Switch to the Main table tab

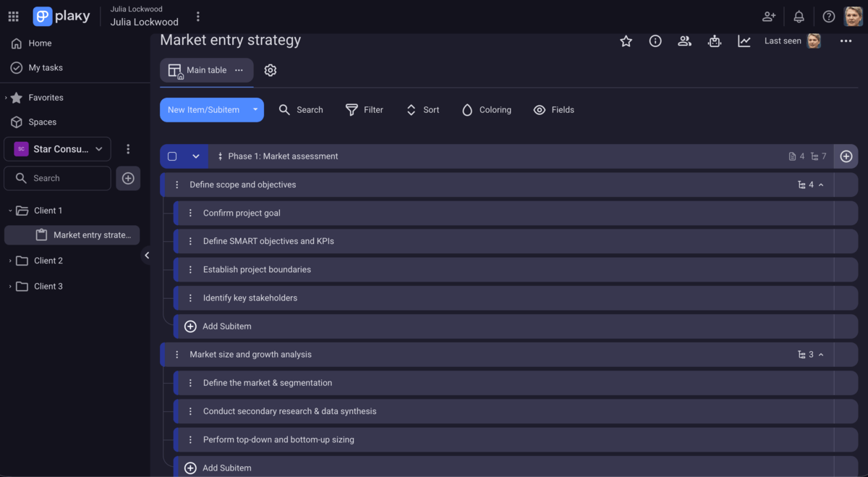click(206, 70)
